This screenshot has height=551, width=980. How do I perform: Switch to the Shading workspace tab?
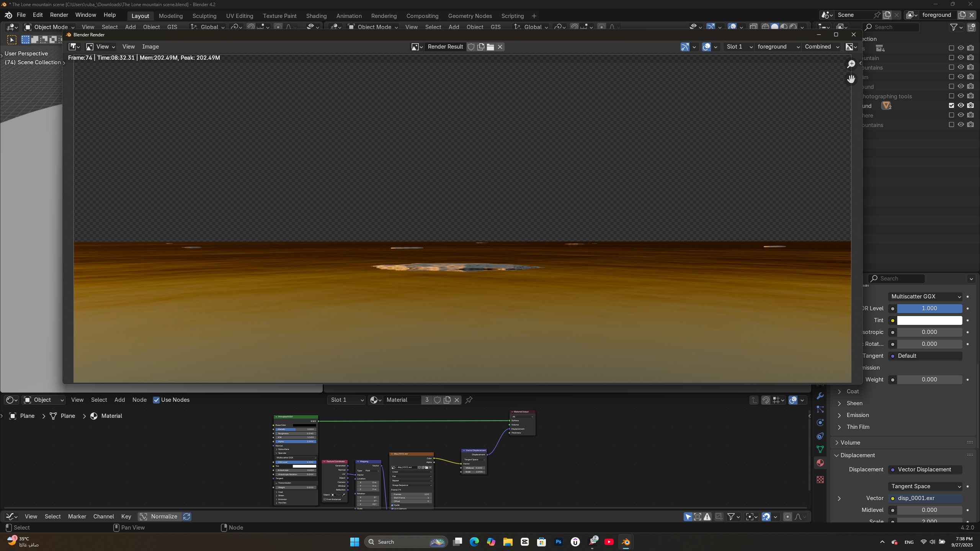click(x=316, y=16)
